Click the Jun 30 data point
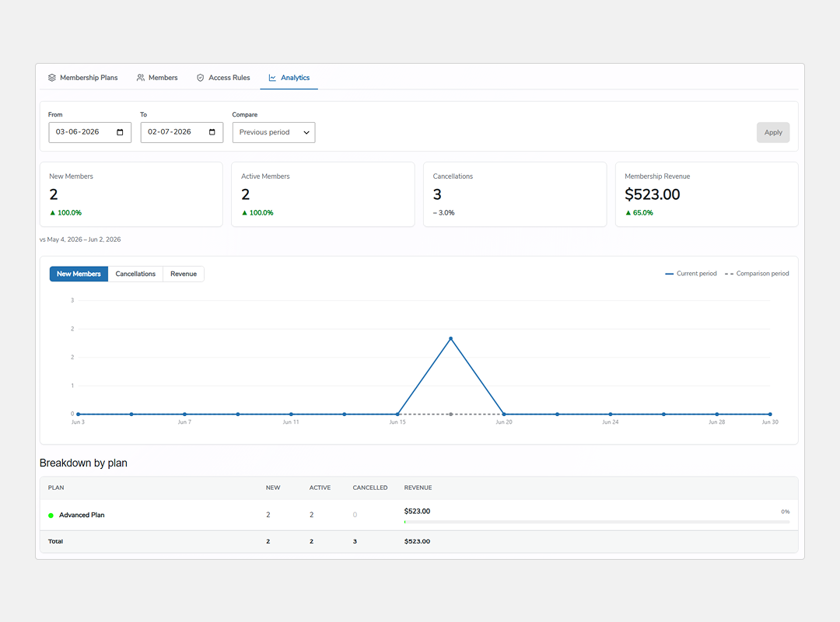This screenshot has height=622, width=840. (770, 414)
